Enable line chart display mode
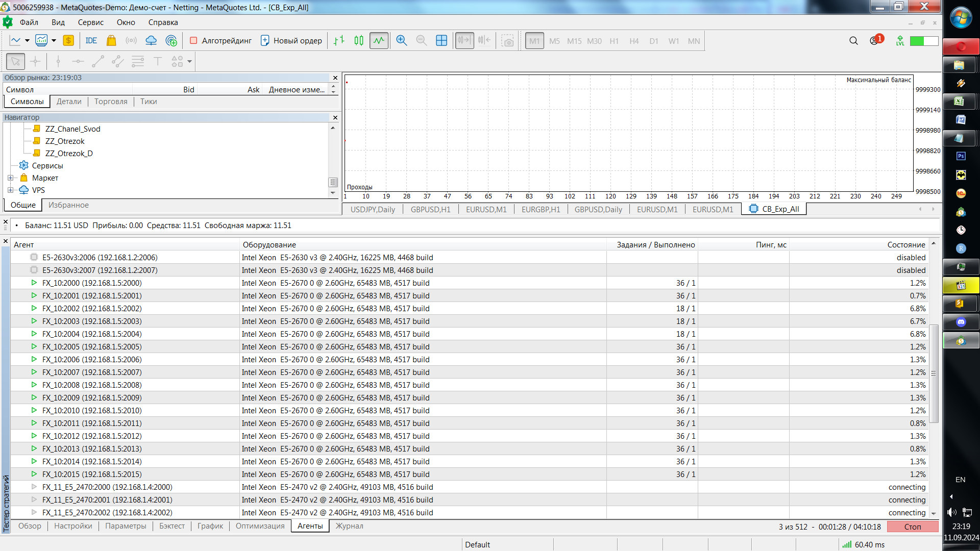Image resolution: width=980 pixels, height=551 pixels. click(379, 41)
